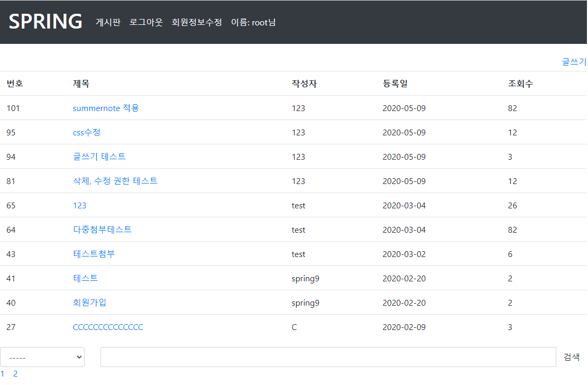Open the 다중첨부테스트 post
The image size is (588, 385).
(103, 230)
